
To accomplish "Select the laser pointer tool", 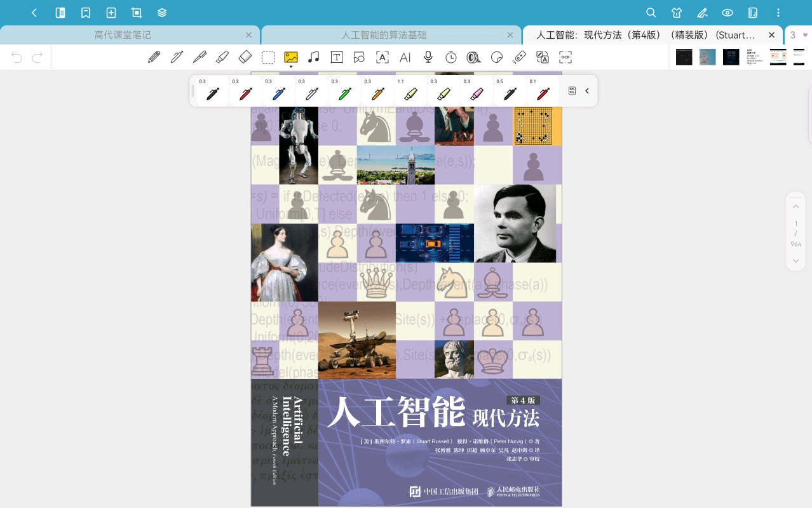I will 520,57.
